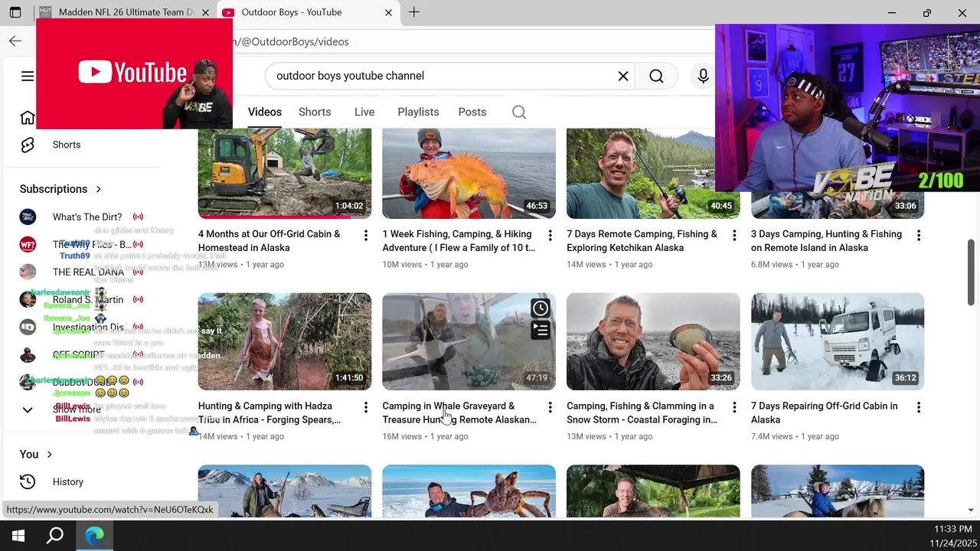Select the Videos channel tab
This screenshot has height=551, width=980.
click(x=265, y=112)
